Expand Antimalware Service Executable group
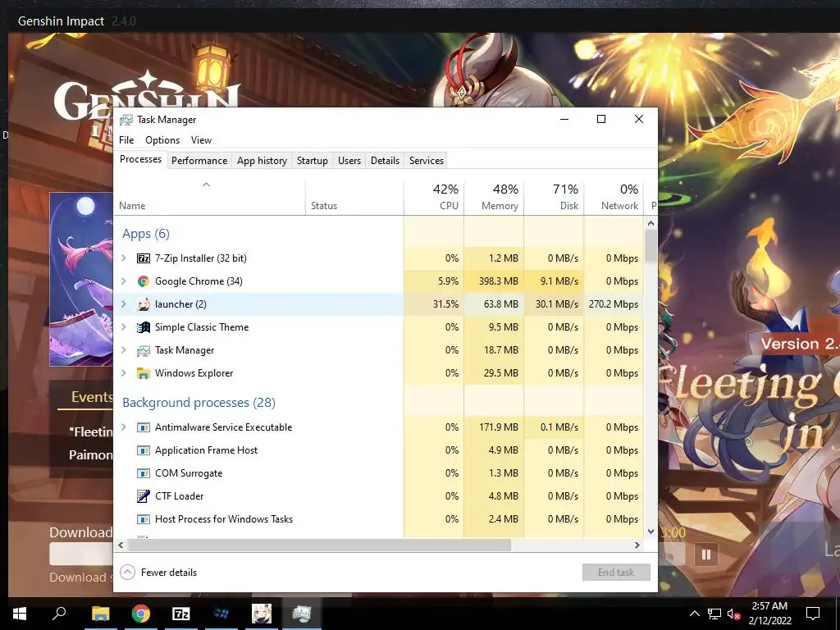 [x=124, y=427]
